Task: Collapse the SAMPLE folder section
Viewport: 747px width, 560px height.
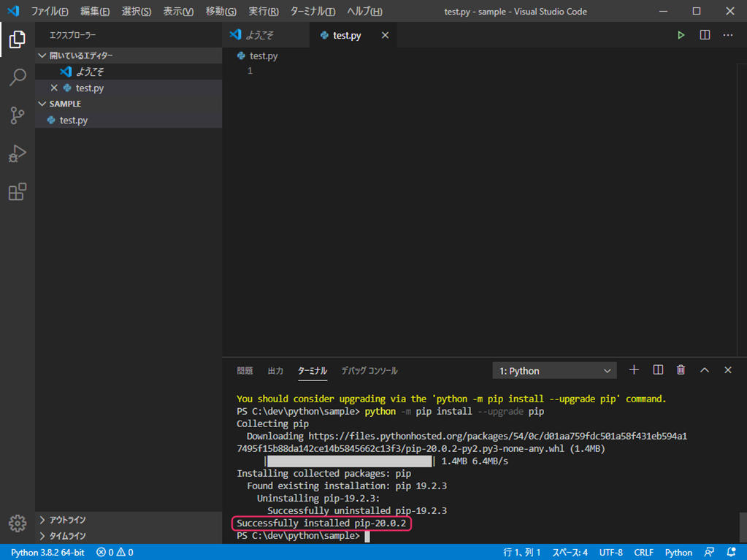Action: (129, 104)
